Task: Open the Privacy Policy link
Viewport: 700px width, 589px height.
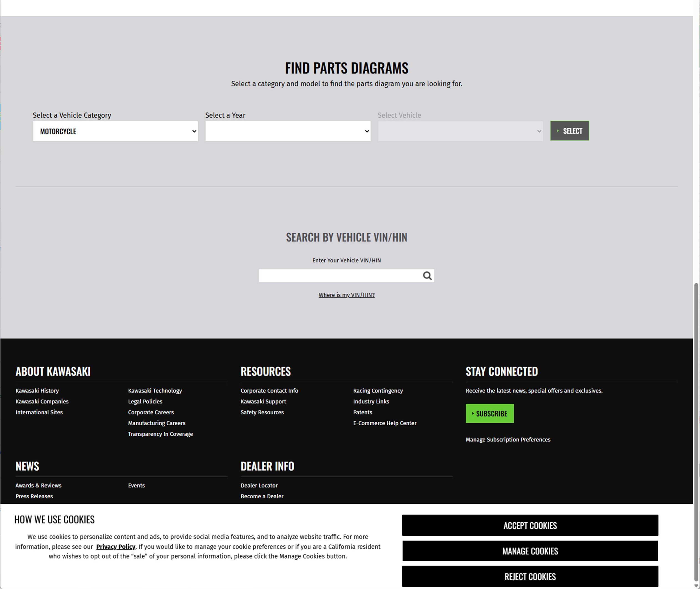Action: coord(116,547)
